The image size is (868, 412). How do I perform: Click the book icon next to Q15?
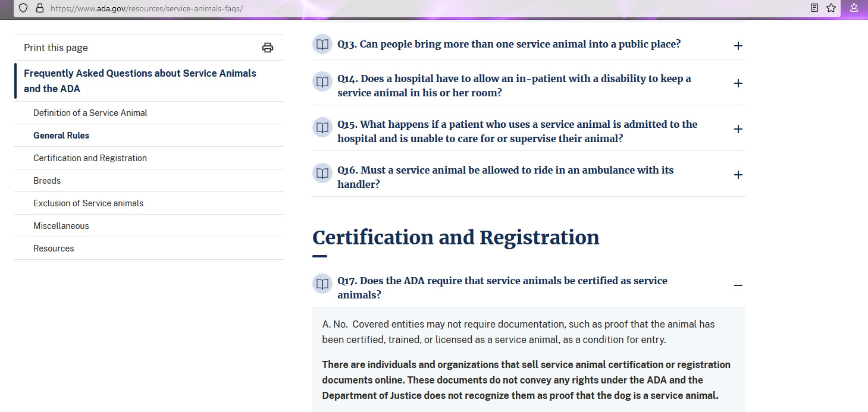point(322,127)
